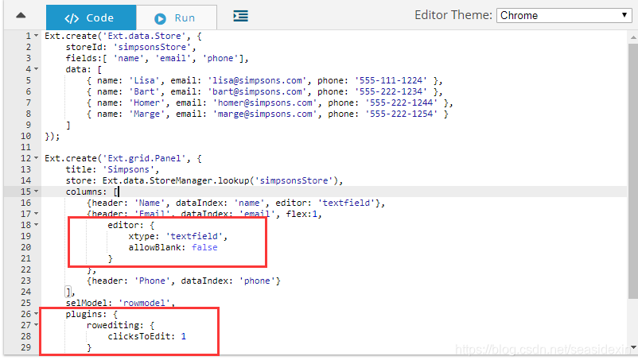638x364 pixels.
Task: Click the scrollbar down arrow
Action: (x=633, y=347)
